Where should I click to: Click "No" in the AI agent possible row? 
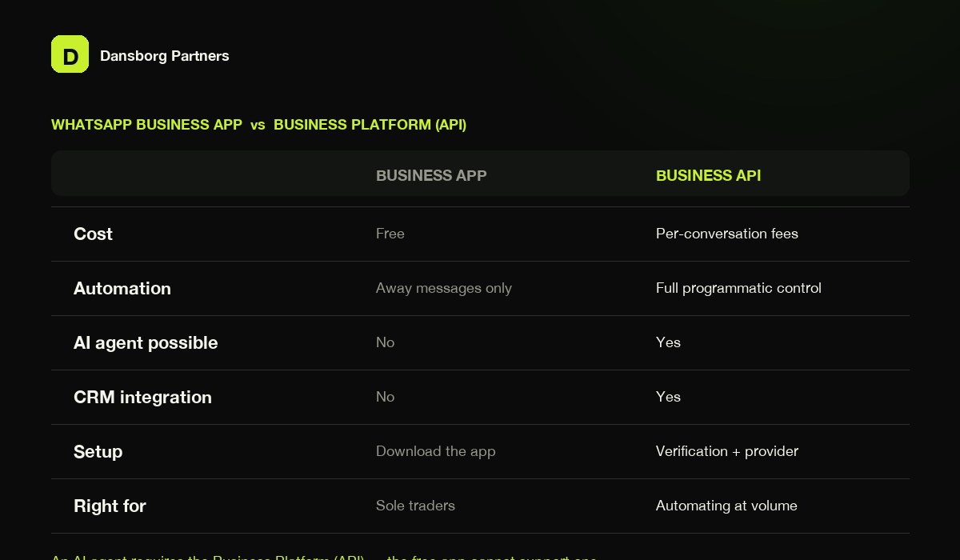click(386, 342)
